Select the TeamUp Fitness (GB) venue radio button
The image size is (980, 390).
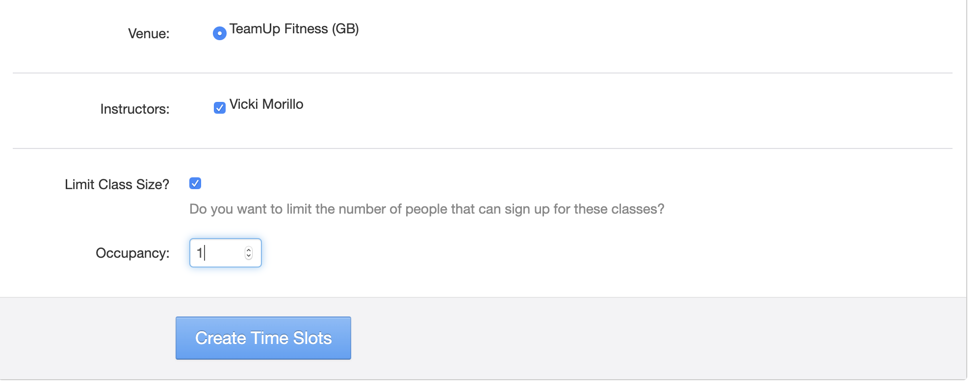tap(219, 33)
